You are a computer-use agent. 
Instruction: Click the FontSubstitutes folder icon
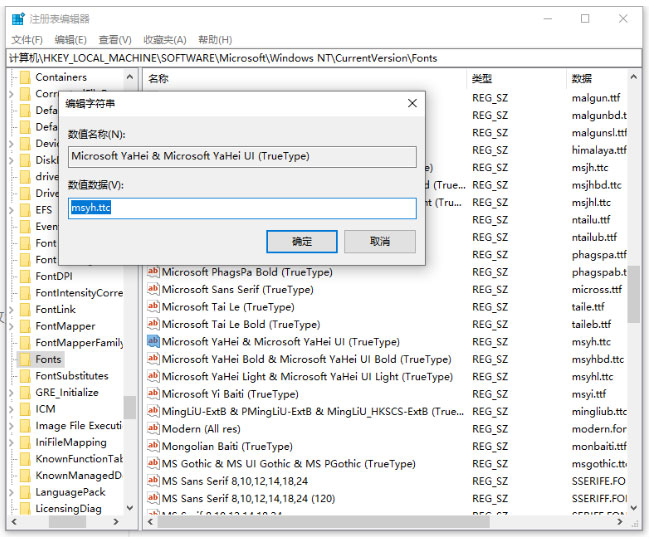(25, 376)
